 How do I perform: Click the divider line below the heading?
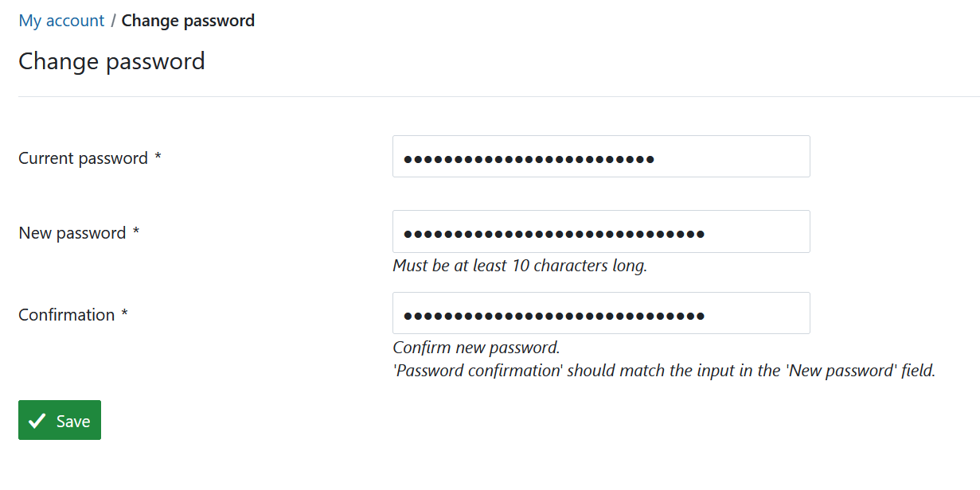pos(490,97)
